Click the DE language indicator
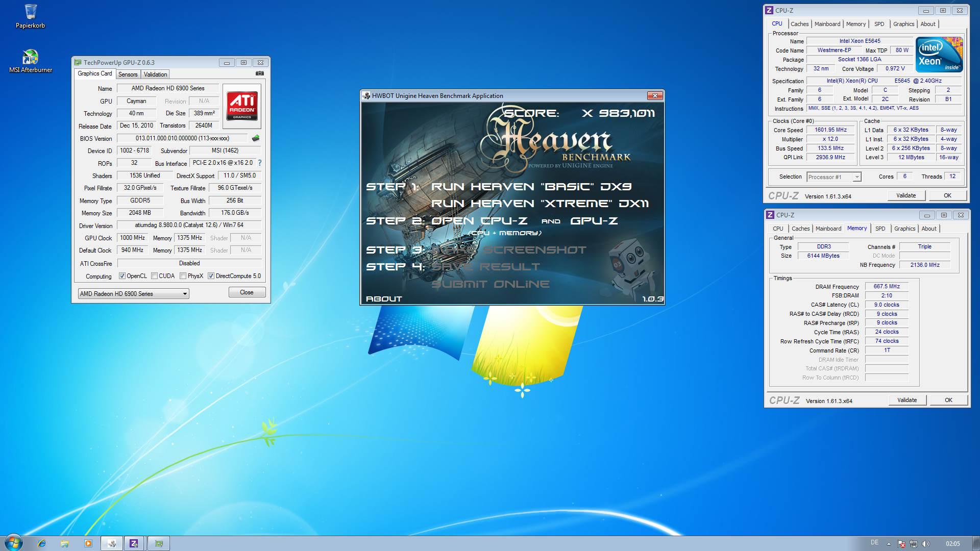 click(x=874, y=543)
